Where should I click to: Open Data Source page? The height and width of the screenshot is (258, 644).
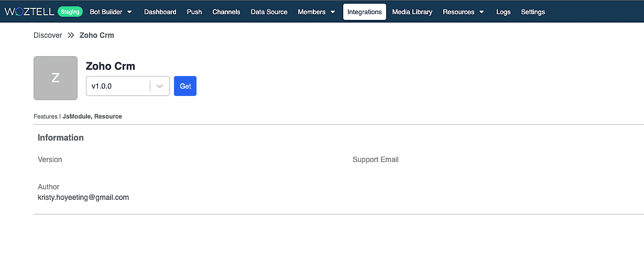[x=269, y=12]
